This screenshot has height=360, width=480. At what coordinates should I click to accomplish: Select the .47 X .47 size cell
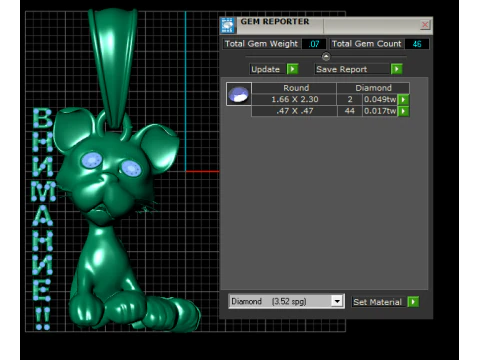pos(294,111)
